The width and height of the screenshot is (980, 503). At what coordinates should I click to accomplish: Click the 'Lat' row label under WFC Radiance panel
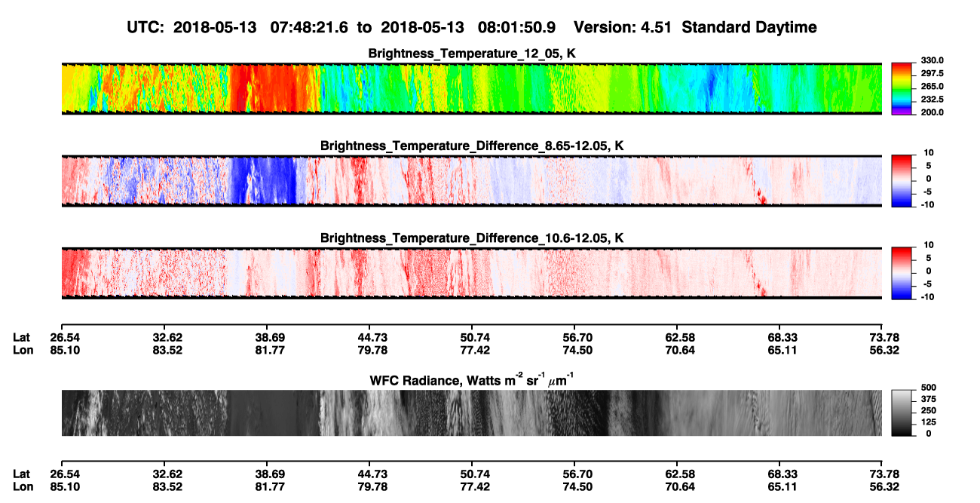(21, 474)
